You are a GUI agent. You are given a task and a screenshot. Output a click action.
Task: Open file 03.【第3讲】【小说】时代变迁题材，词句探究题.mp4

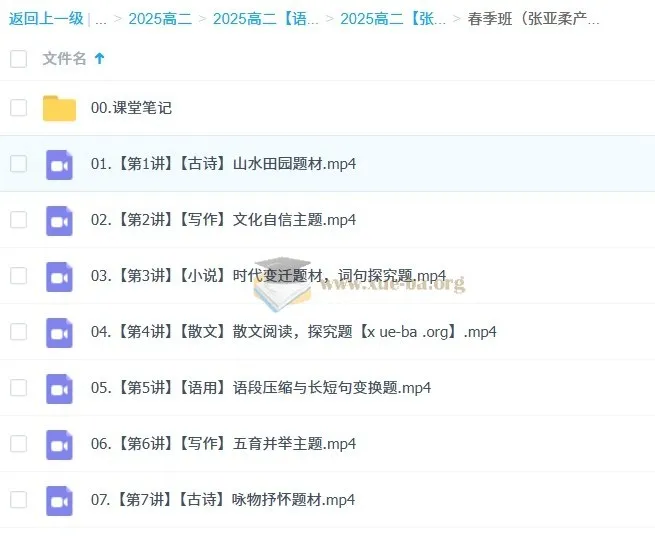[x=268, y=276]
